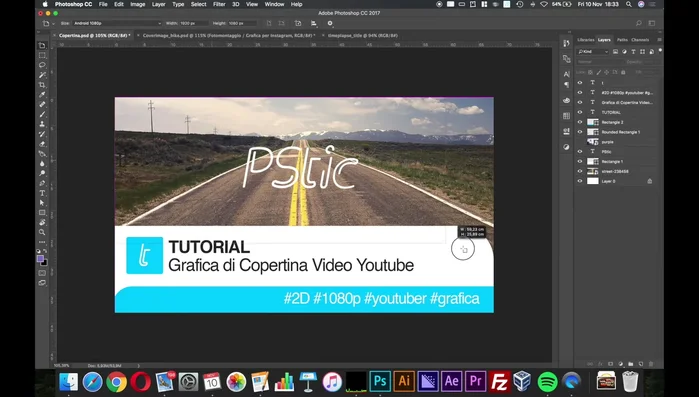The width and height of the screenshot is (699, 397).
Task: Select the Healing Brush tool
Action: [x=42, y=104]
